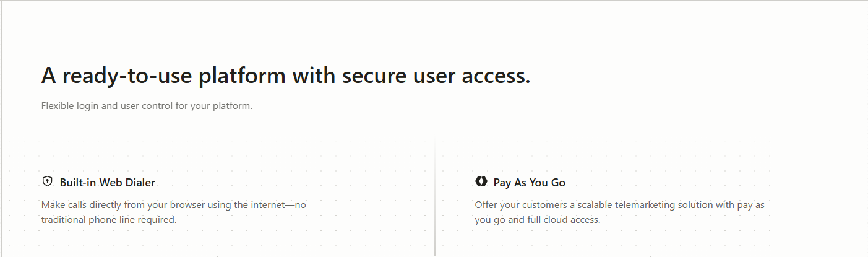Screen dimensions: 868x257
Task: Select the line "Make calls directly from your browser"
Action: (x=173, y=204)
